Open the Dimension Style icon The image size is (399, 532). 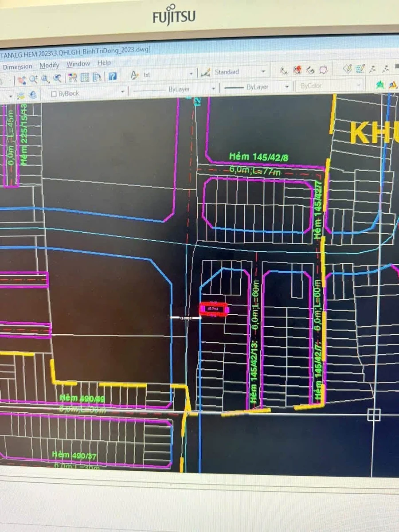point(206,73)
